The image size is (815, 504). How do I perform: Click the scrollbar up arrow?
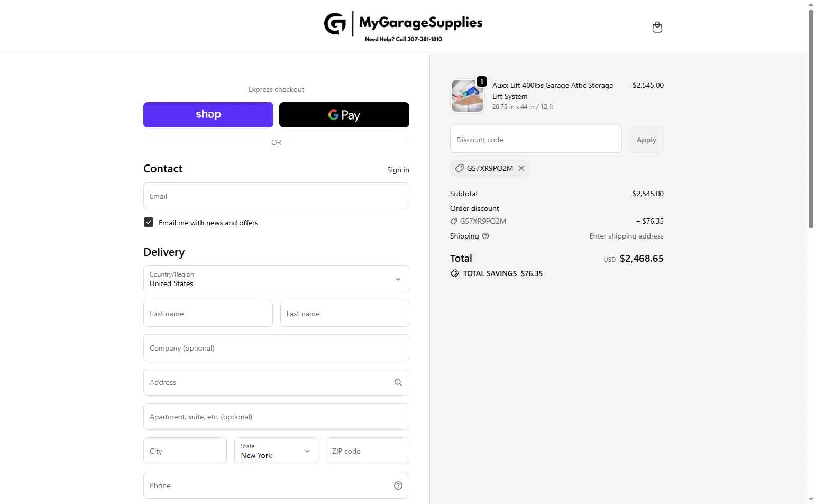pos(811,4)
